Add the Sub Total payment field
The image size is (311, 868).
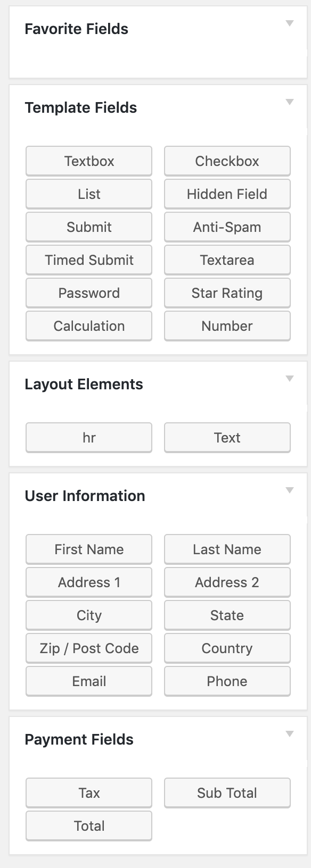point(227,793)
